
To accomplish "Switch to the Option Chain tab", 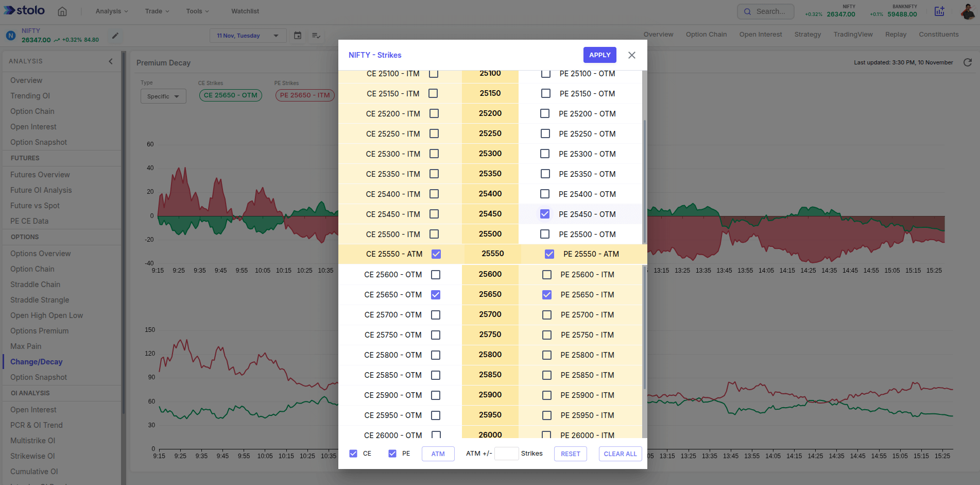I will [x=706, y=35].
